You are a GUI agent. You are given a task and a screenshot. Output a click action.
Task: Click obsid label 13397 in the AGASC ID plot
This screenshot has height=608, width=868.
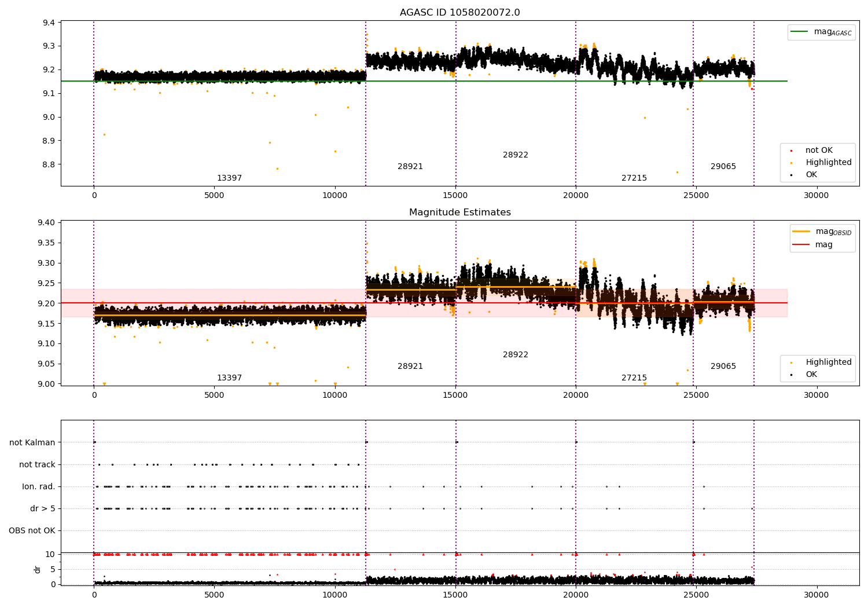(x=229, y=178)
